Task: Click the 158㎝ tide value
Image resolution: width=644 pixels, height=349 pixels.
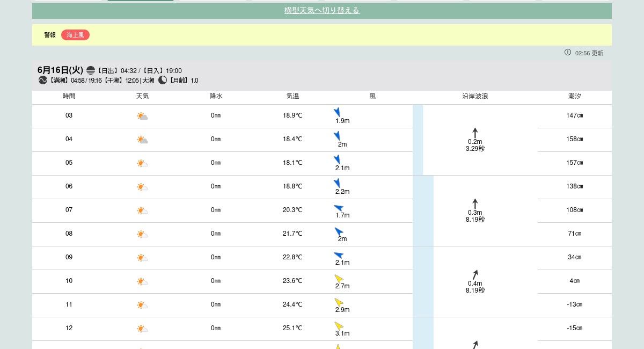Action: [574, 139]
